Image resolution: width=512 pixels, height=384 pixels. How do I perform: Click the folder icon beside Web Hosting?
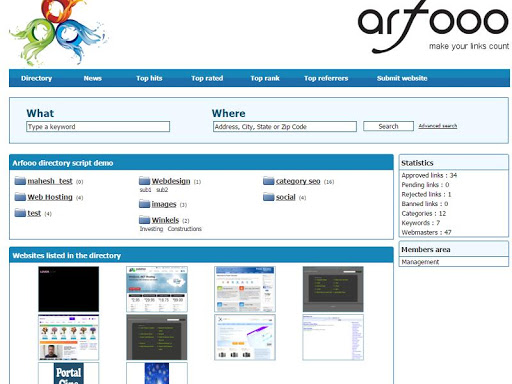click(20, 197)
